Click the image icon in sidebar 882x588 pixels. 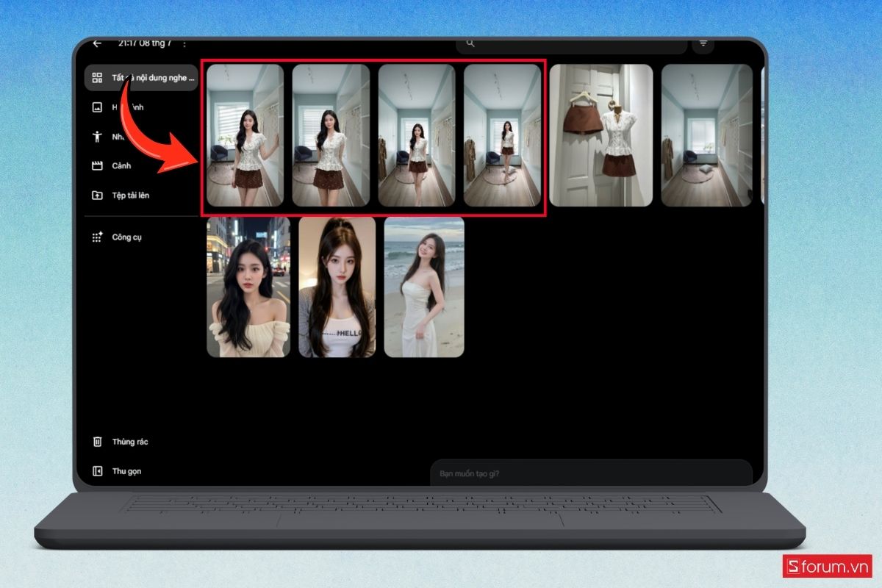point(97,107)
